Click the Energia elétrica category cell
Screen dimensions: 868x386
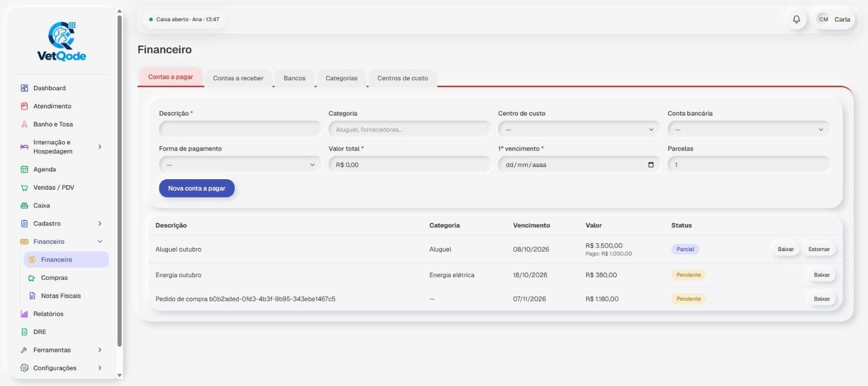452,275
